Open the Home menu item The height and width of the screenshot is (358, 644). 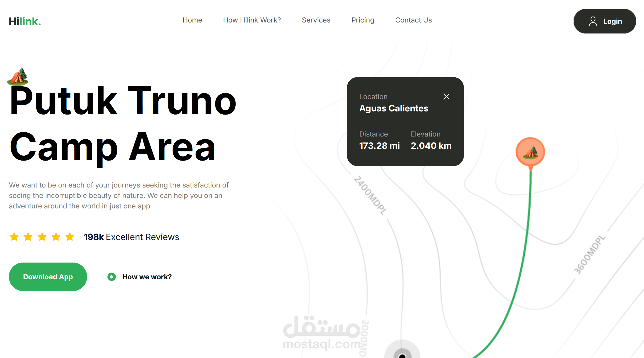tap(192, 20)
